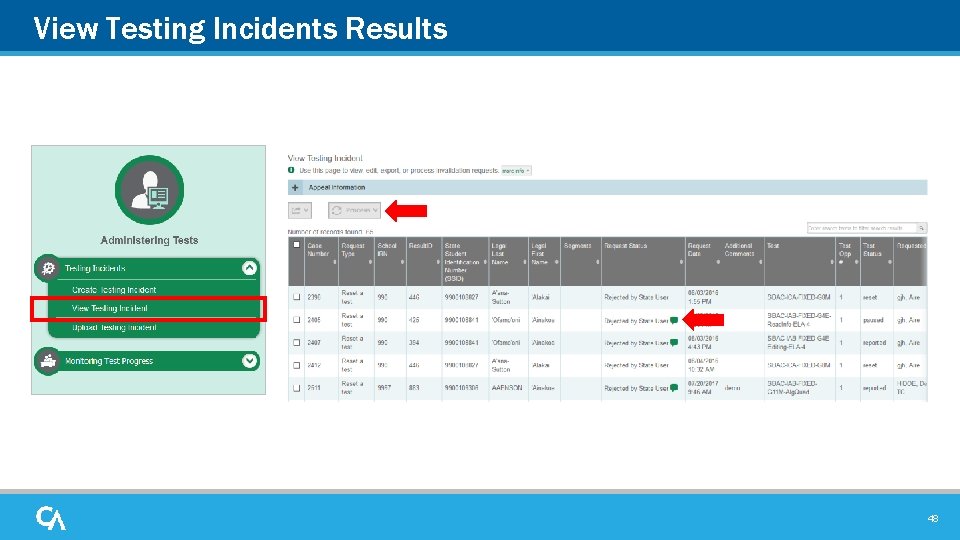Sort by Request Type column arrows

[370, 262]
